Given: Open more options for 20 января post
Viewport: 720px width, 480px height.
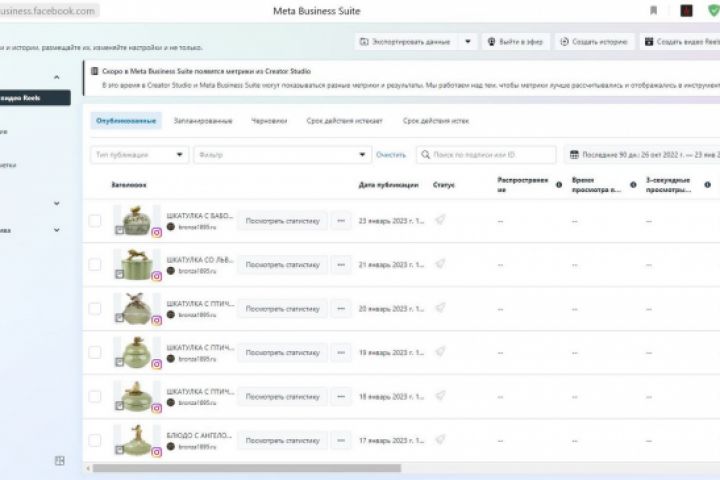Looking at the screenshot, I should 341,309.
